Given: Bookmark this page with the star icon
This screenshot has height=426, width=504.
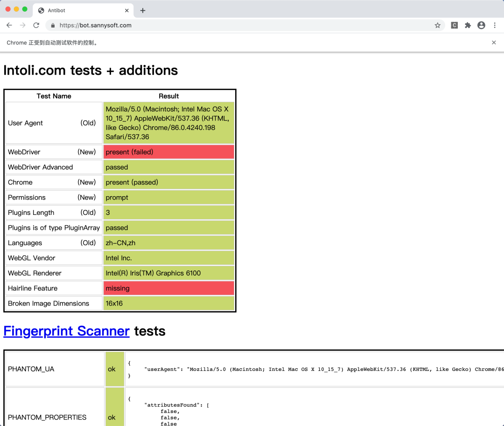Looking at the screenshot, I should [x=437, y=25].
